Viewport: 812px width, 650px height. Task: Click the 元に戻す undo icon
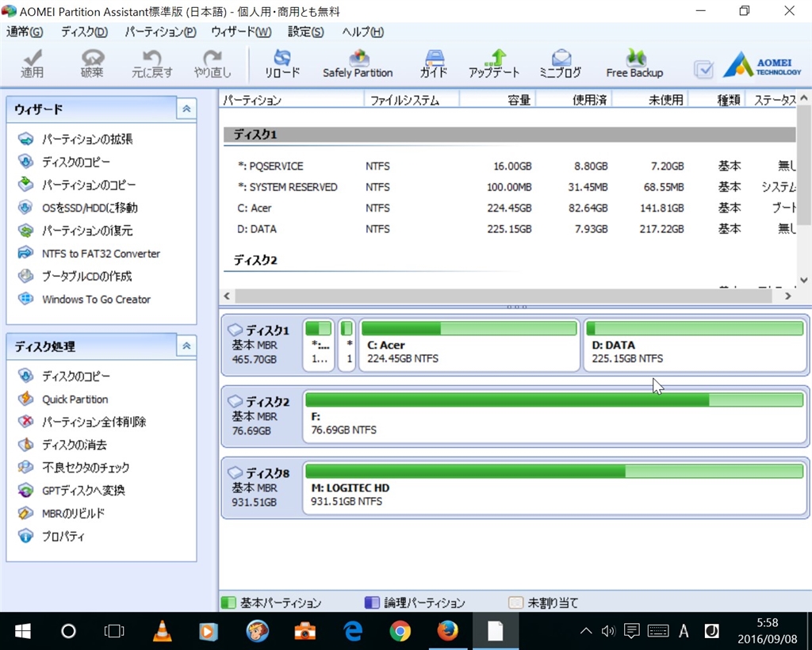coord(151,63)
